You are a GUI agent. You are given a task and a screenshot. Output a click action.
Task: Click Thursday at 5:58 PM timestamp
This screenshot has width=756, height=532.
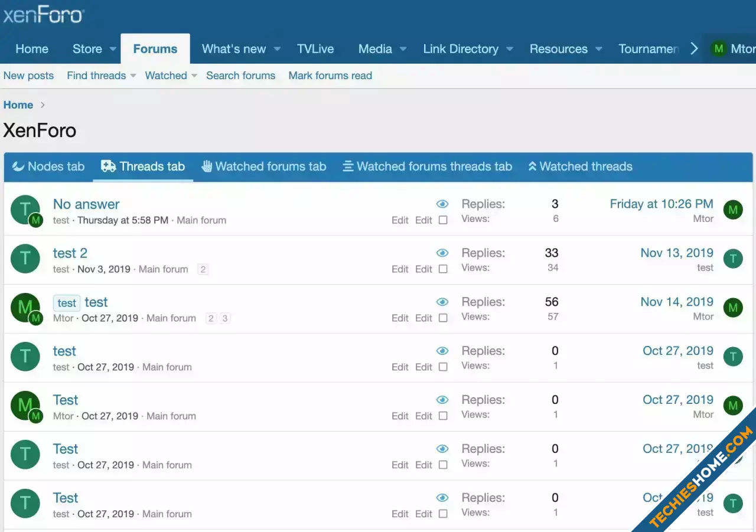(x=123, y=220)
